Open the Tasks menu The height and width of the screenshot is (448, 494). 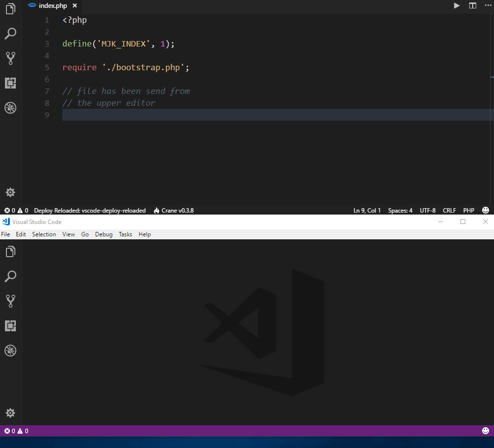pyautogui.click(x=125, y=234)
